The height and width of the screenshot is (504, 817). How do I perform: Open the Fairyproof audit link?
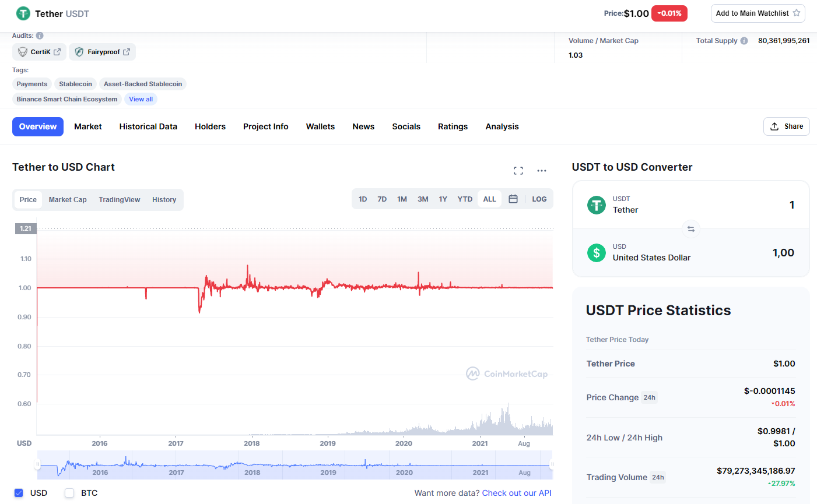(x=102, y=52)
